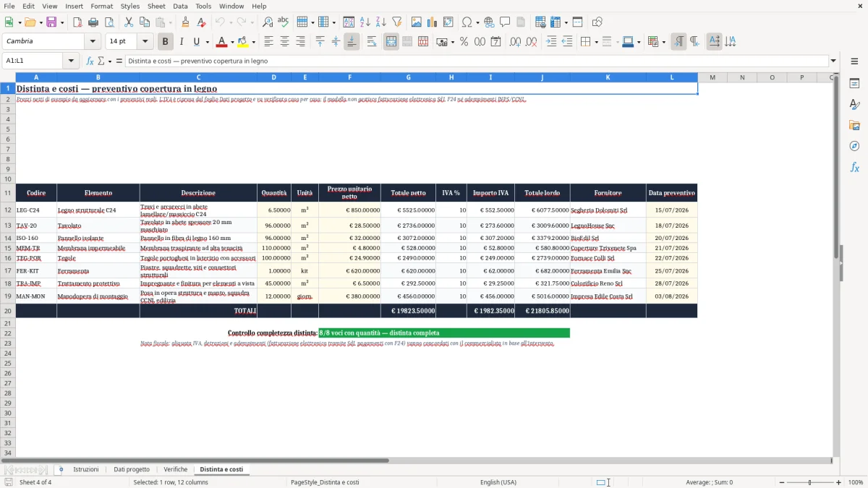Image resolution: width=868 pixels, height=488 pixels.
Task: Toggle the AutoFilter funnel icon
Action: (x=397, y=22)
